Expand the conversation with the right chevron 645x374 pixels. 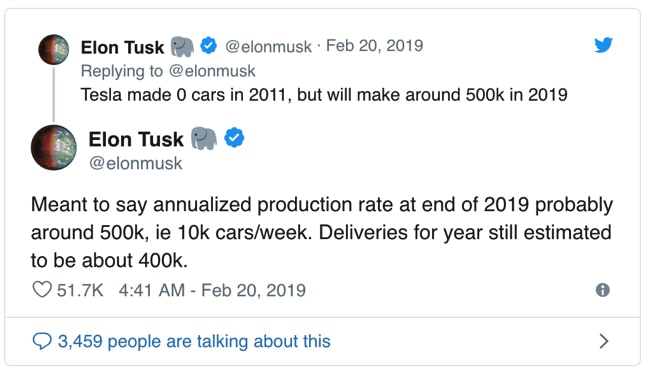tap(603, 341)
